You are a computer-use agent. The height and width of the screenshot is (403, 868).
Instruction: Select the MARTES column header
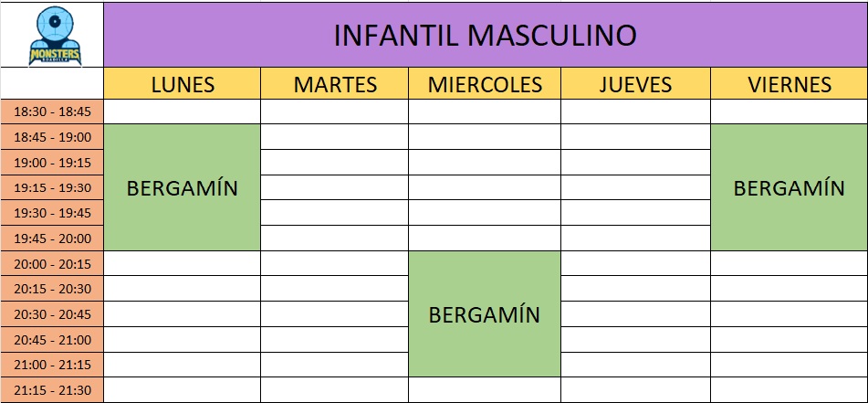pos(335,85)
